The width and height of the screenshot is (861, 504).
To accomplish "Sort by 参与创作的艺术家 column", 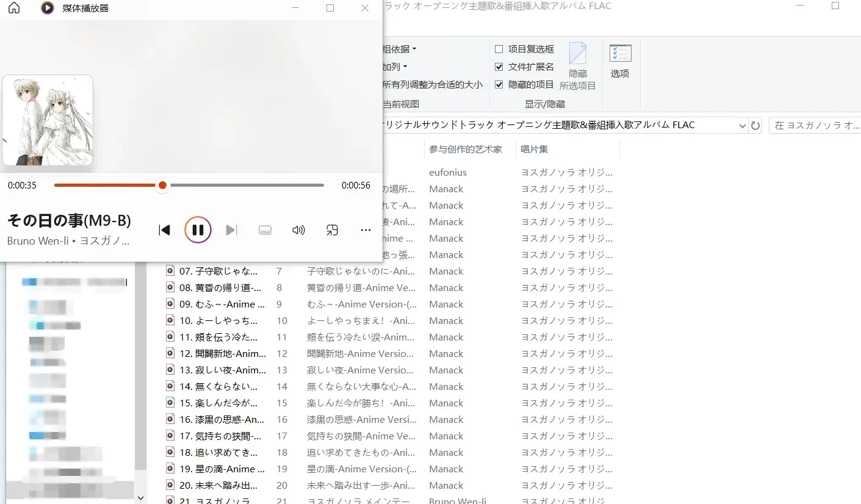I will click(x=466, y=149).
